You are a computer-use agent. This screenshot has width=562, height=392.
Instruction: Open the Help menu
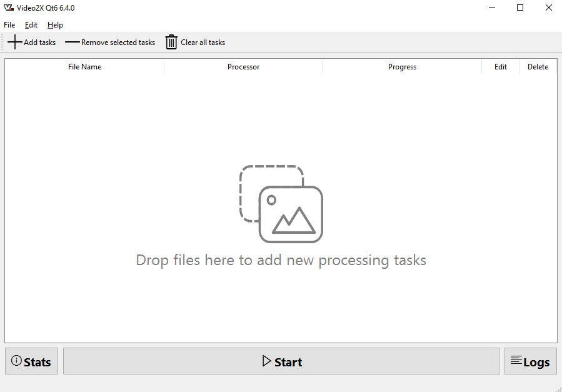(x=55, y=25)
